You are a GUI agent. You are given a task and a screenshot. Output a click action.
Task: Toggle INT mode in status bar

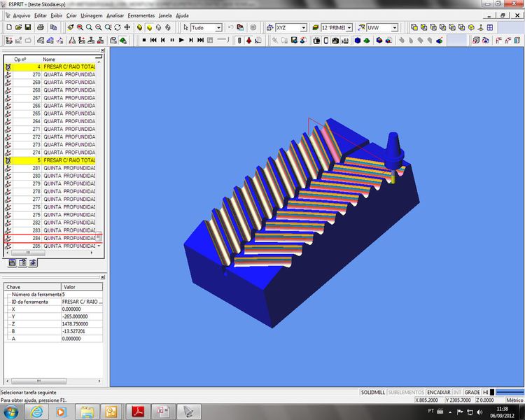pyautogui.click(x=457, y=392)
